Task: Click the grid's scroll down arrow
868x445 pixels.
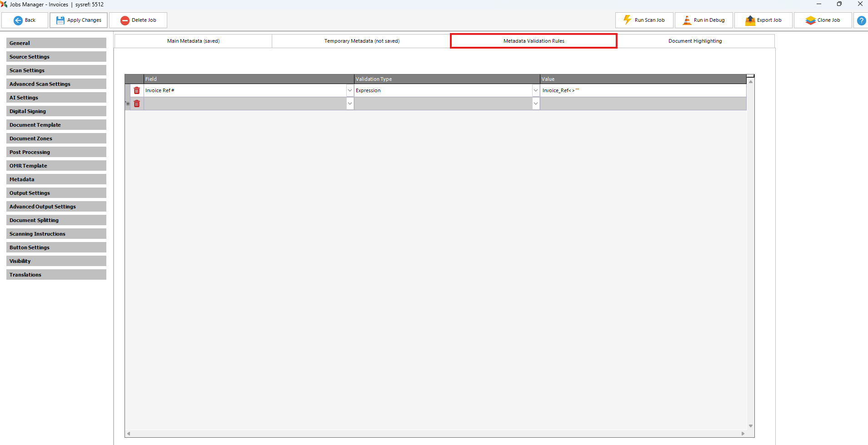Action: [x=751, y=426]
